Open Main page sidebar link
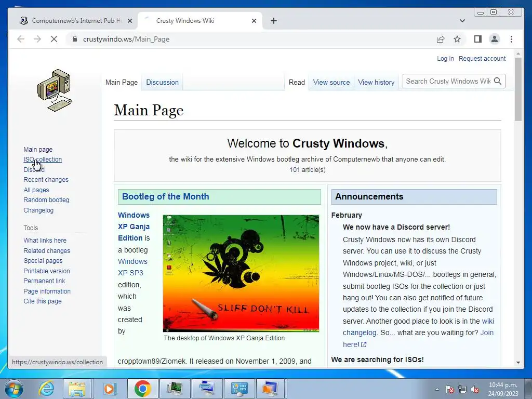Screen dimensions: 532x399 coord(38,149)
